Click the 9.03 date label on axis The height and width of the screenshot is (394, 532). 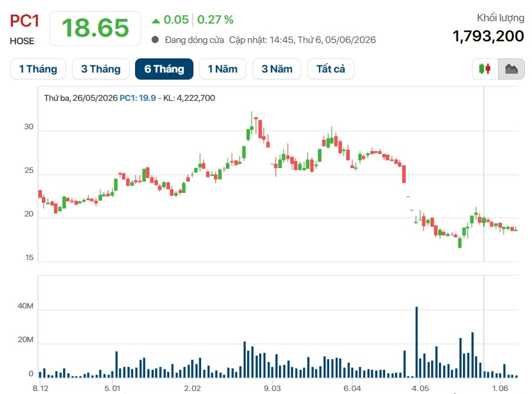tap(272, 388)
